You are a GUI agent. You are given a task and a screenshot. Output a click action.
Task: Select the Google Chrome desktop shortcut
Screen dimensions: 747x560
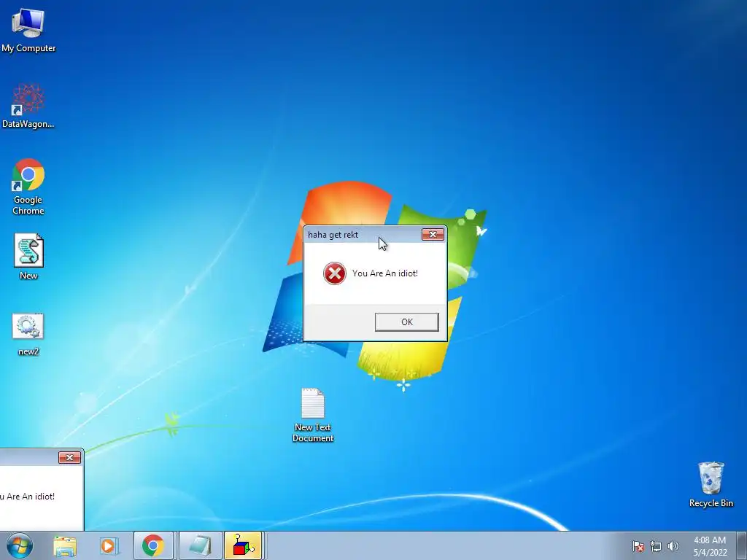28,186
